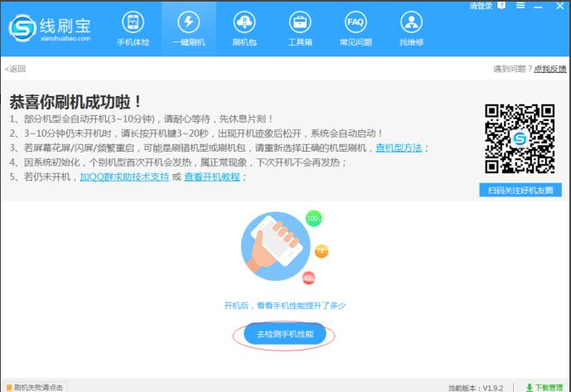
Task: Click 请登录 to sign in
Action: [x=481, y=6]
